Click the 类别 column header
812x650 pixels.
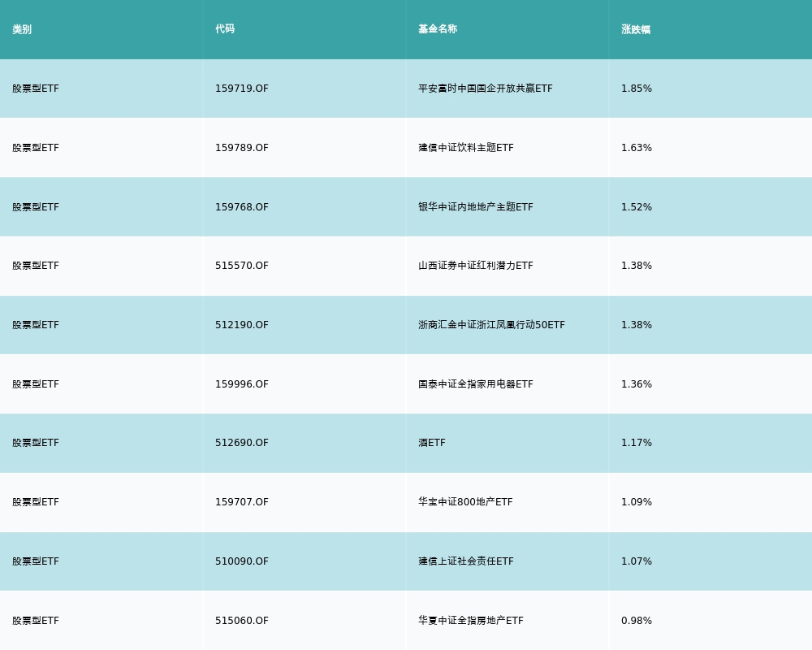22,29
